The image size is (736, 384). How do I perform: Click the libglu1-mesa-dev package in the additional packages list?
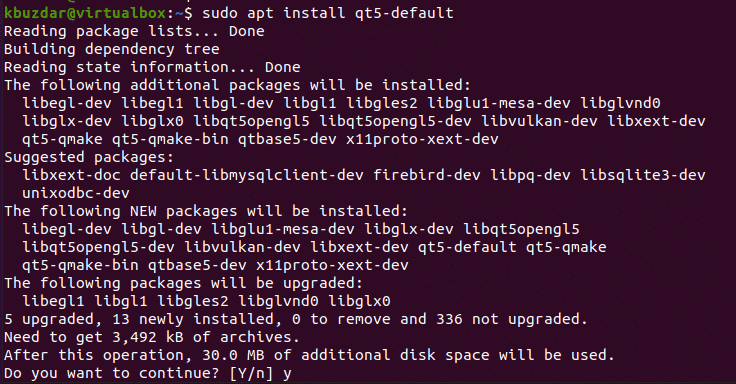coord(498,103)
